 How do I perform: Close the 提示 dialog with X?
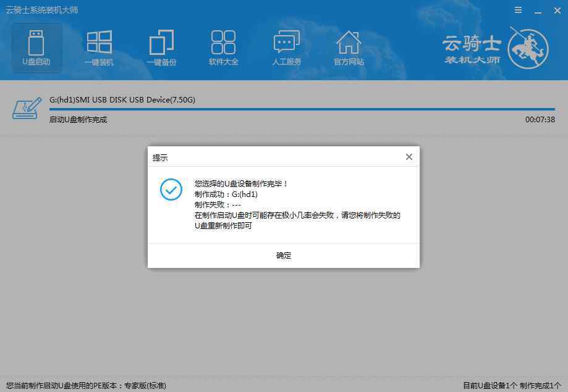409,157
